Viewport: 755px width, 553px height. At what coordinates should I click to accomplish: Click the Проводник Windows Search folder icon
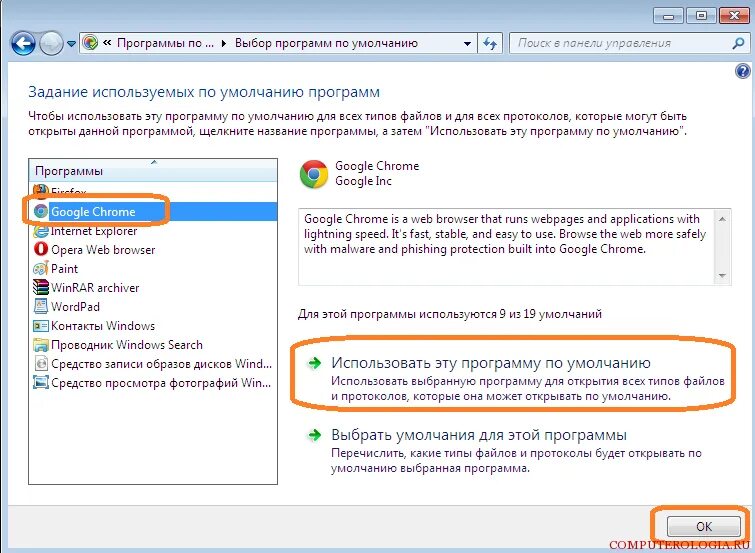41,345
